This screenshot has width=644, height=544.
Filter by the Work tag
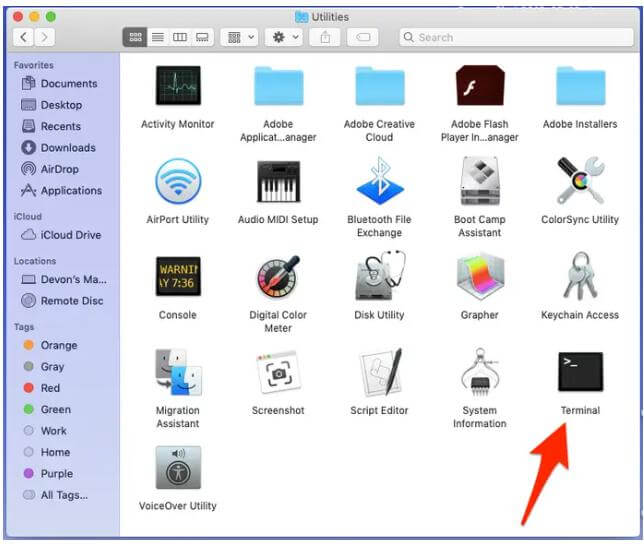[x=45, y=430]
